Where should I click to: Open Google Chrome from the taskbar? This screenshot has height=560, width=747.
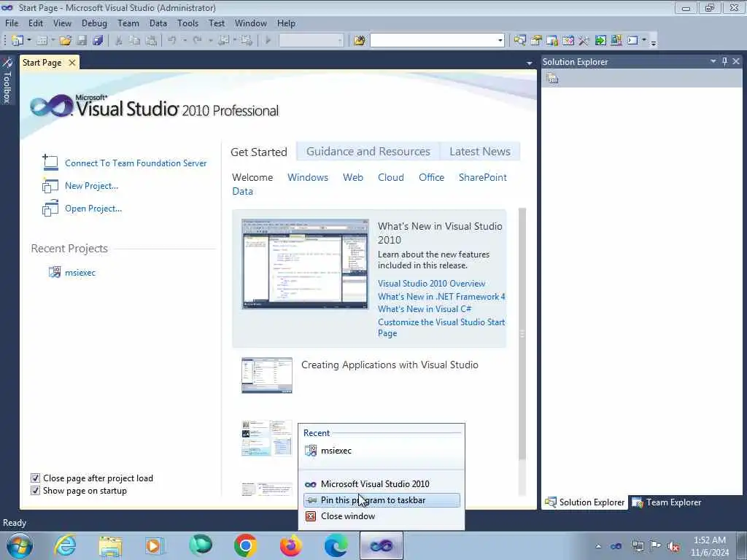(245, 545)
